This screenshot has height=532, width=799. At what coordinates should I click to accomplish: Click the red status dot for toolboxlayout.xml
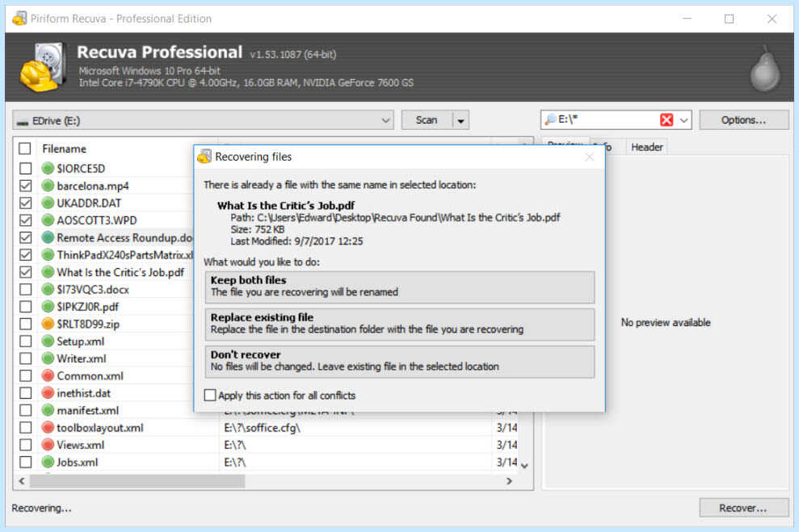[48, 428]
